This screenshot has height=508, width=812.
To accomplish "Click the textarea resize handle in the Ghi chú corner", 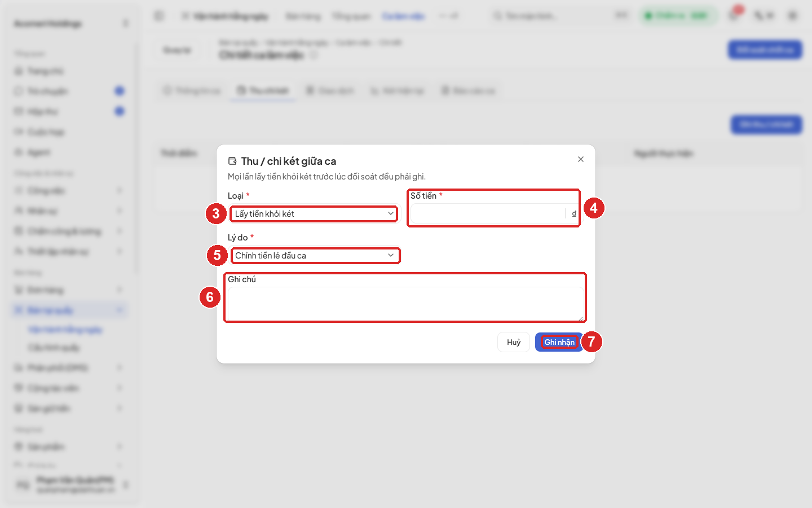I will 581,318.
